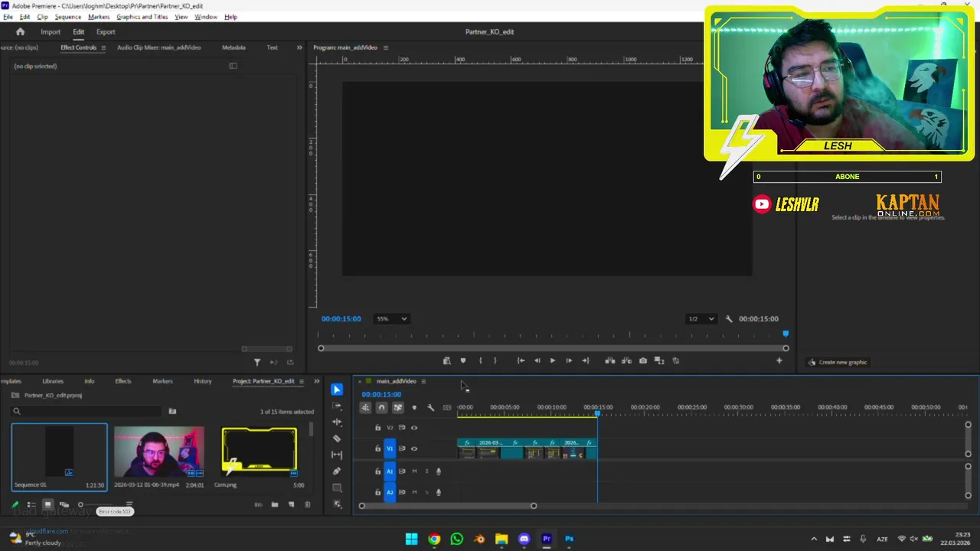Switch Project panel to Freeform View
This screenshot has width=980, height=551.
point(64,504)
